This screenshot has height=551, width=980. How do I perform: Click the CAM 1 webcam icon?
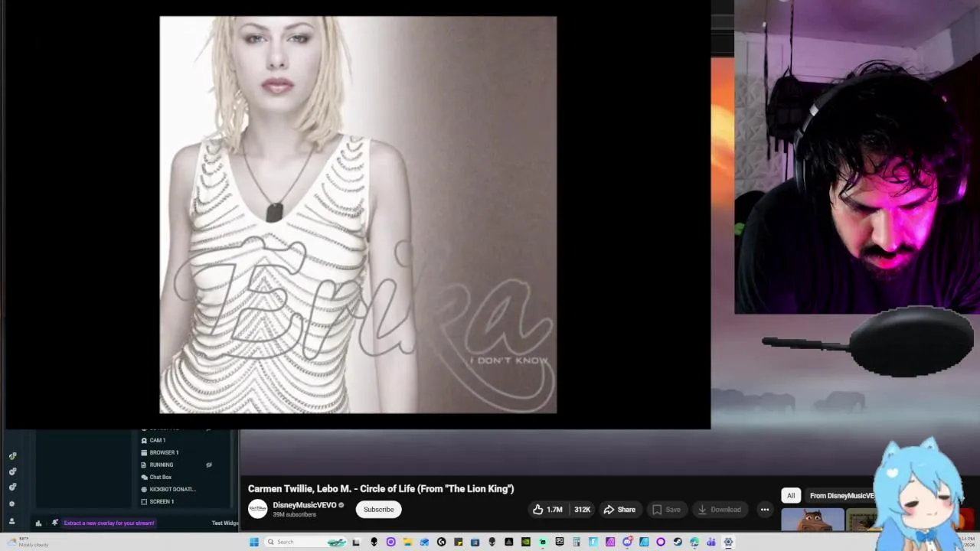point(144,441)
